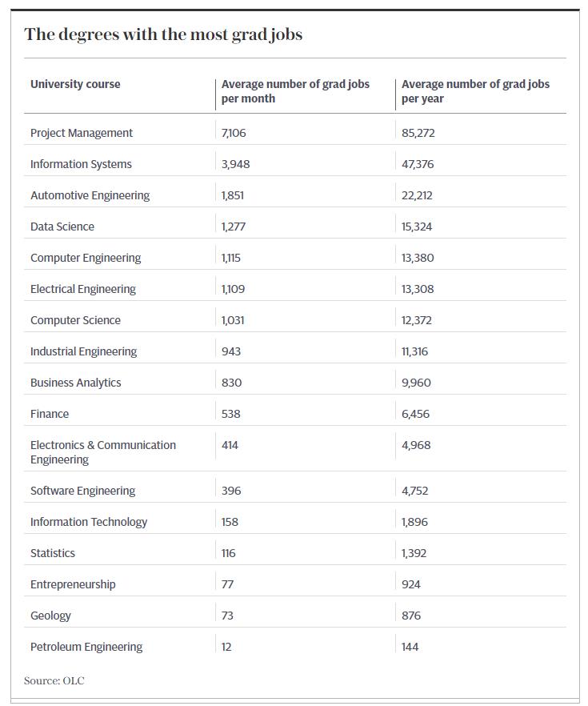Select the Automotive Engineering course cell

[90, 195]
